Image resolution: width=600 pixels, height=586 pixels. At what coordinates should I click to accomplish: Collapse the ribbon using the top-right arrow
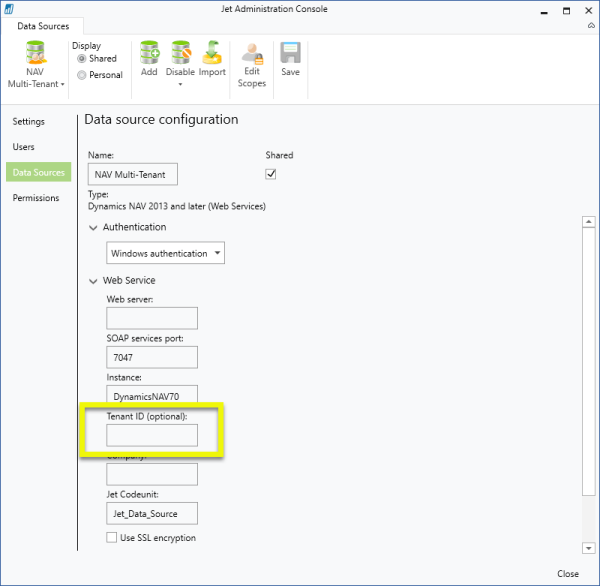pos(590,25)
